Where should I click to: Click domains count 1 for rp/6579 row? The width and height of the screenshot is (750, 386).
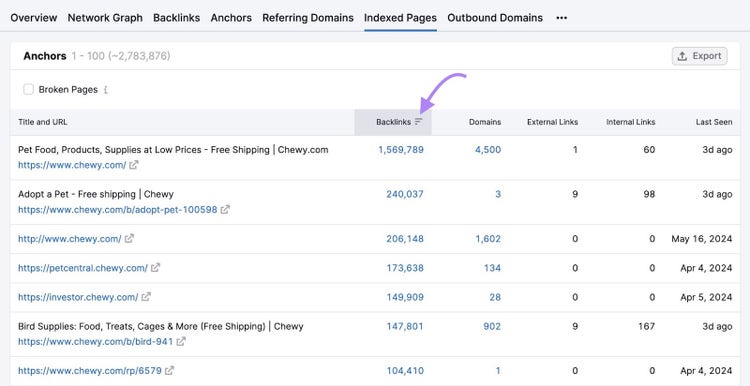point(498,371)
